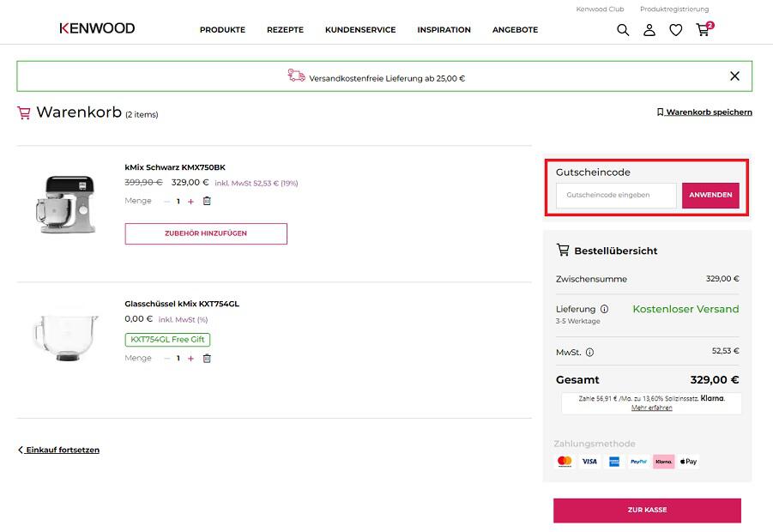
Task: Decrease quantity of Glasschüssel kMix
Action: tap(166, 359)
